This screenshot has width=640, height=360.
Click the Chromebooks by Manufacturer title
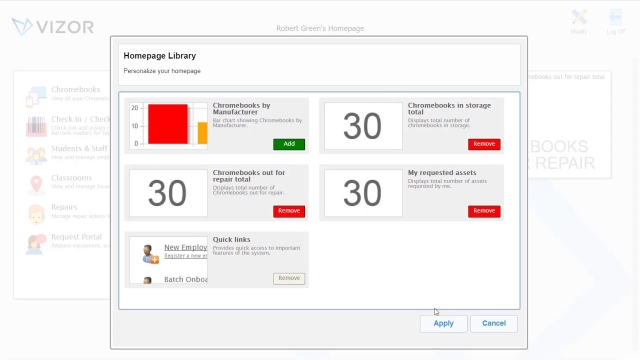coord(241,109)
